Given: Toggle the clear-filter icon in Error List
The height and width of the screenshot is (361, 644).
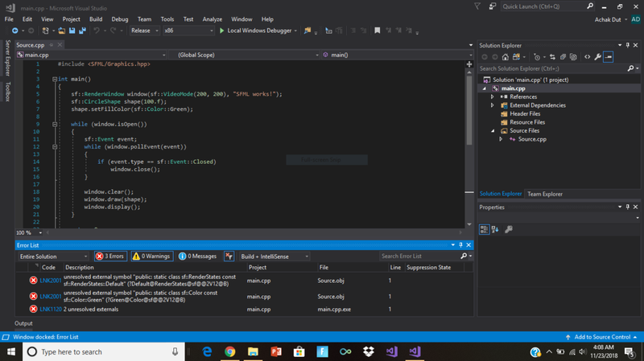Looking at the screenshot, I should coord(229,256).
